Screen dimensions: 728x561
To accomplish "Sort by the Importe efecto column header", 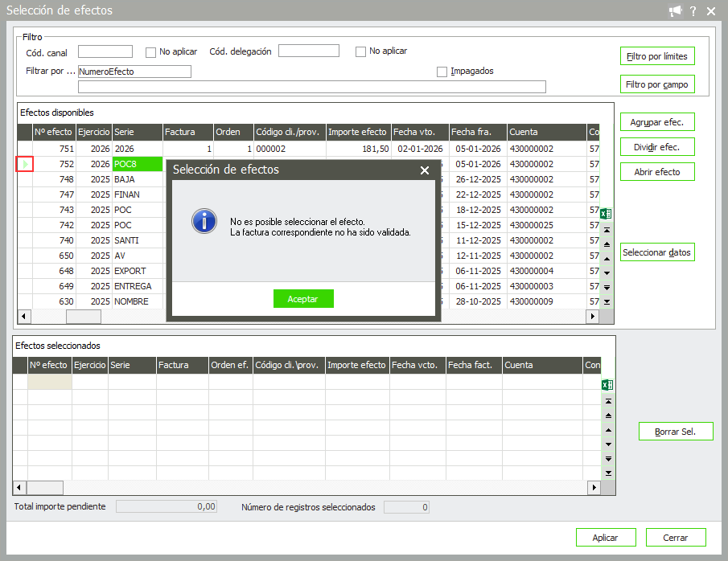I will (357, 132).
